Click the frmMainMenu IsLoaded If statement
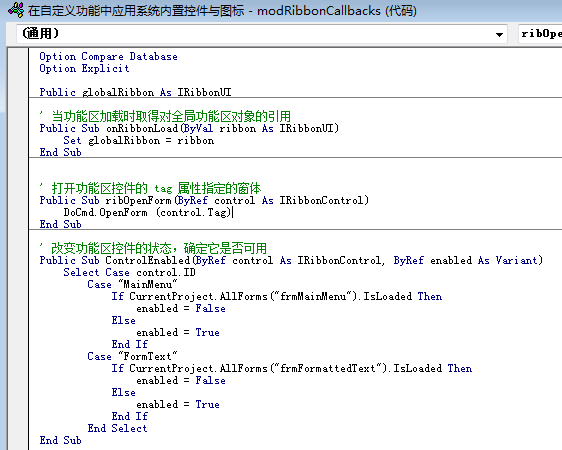This screenshot has height=450, width=562. tap(276, 296)
